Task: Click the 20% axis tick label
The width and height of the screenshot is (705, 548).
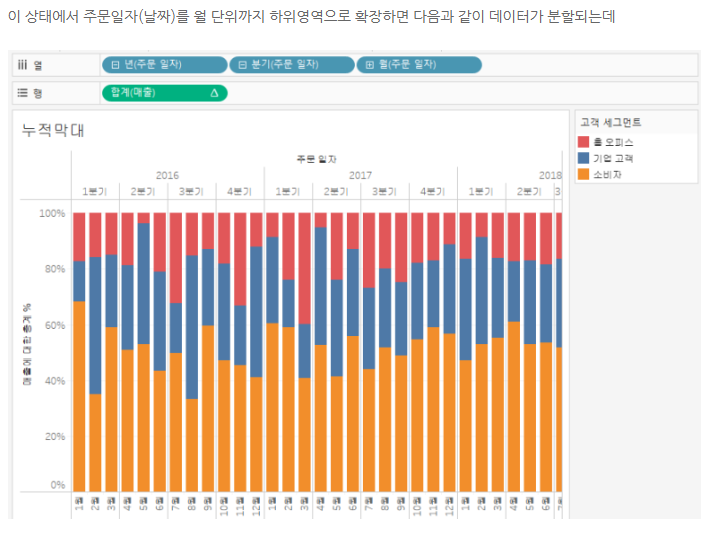Action: [x=55, y=437]
